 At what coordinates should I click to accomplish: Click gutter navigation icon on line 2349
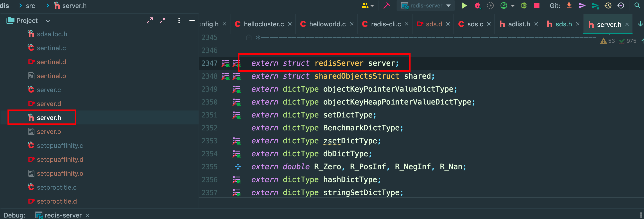coord(236,89)
